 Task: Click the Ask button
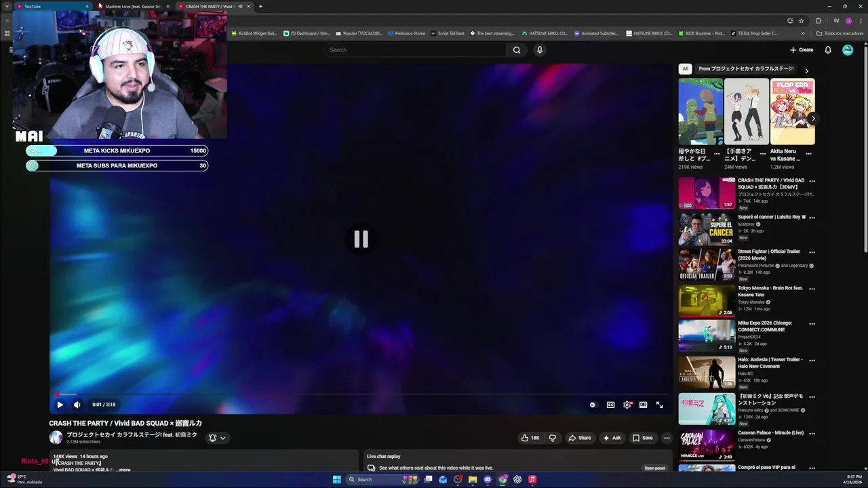[612, 438]
